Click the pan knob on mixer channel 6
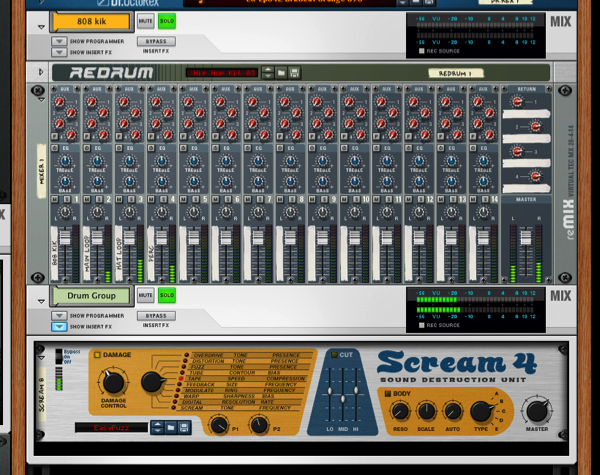The height and width of the screenshot is (475, 600). click(226, 212)
